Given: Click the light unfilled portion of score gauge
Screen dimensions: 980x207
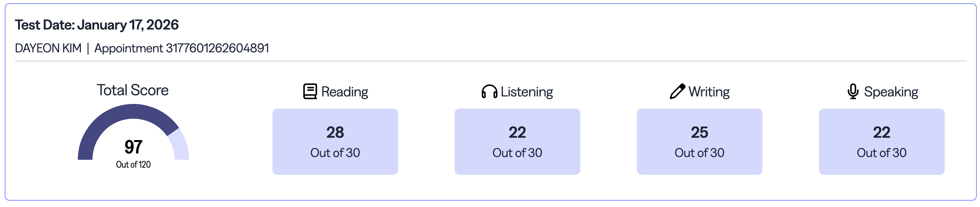Looking at the screenshot, I should (180, 146).
